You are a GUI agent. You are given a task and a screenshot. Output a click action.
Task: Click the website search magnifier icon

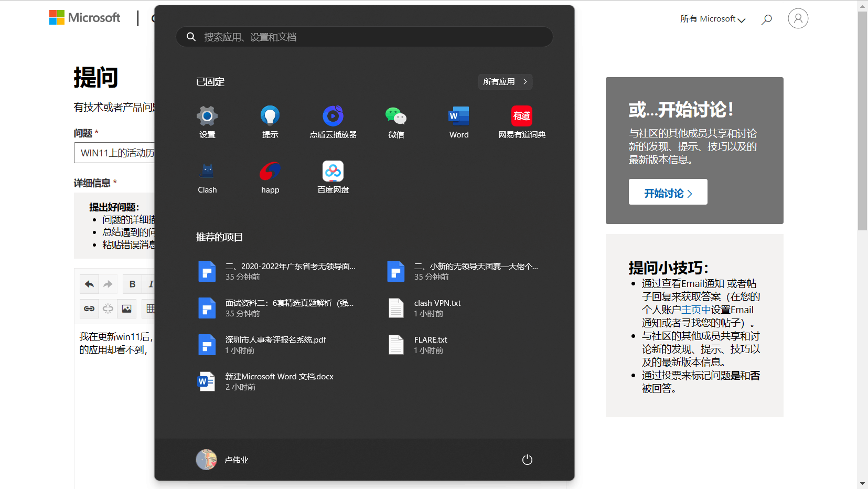pos(766,18)
